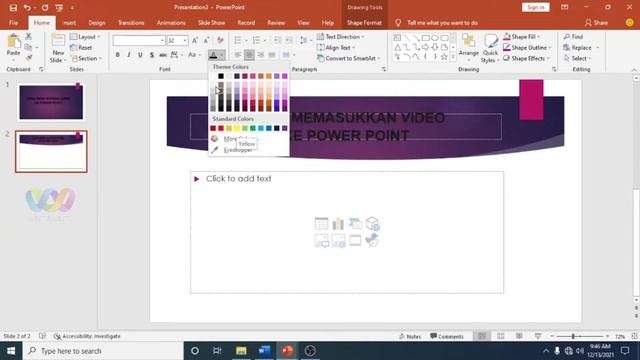Toggle Underline formatting
This screenshot has width=640, height=360.
pyautogui.click(x=140, y=55)
